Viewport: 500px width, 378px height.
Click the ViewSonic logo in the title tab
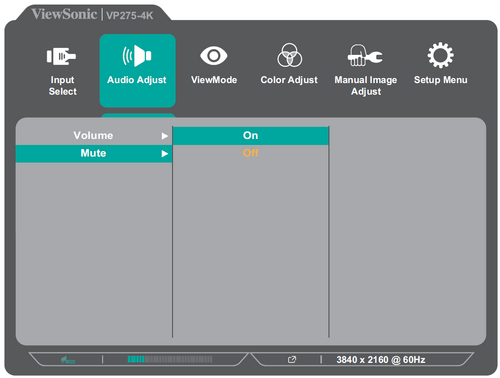tap(64, 14)
